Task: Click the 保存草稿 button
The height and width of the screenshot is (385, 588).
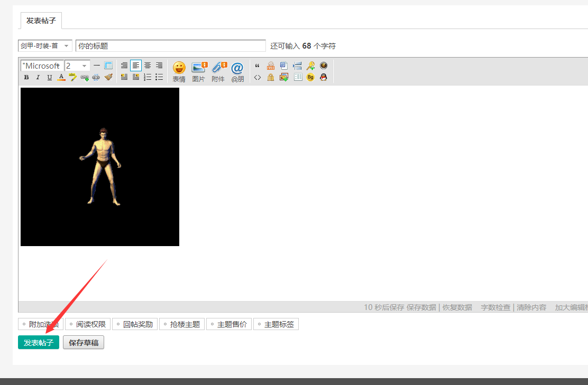Action: [x=84, y=343]
